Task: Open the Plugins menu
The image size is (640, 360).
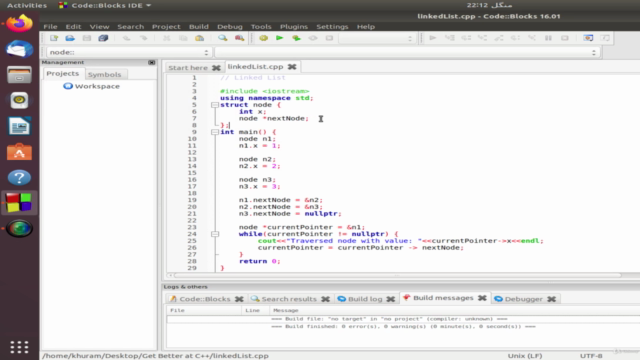Action: pyautogui.click(x=294, y=27)
